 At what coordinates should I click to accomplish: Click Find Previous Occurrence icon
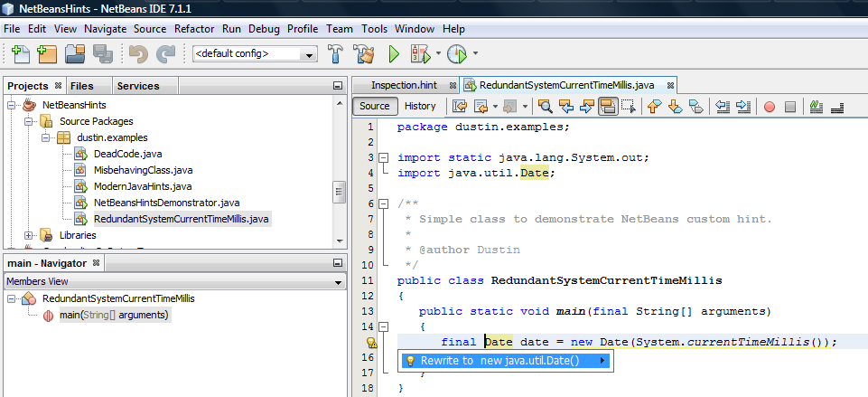coord(565,106)
